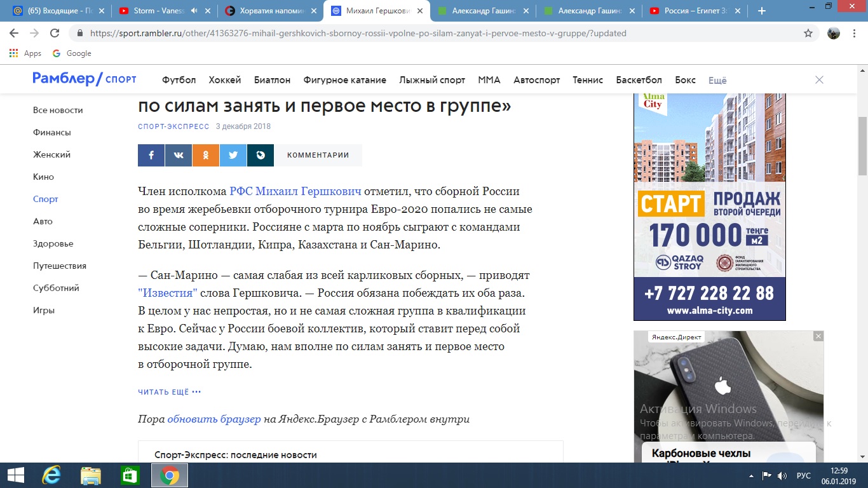Open Путешествия in sidebar

[60, 266]
